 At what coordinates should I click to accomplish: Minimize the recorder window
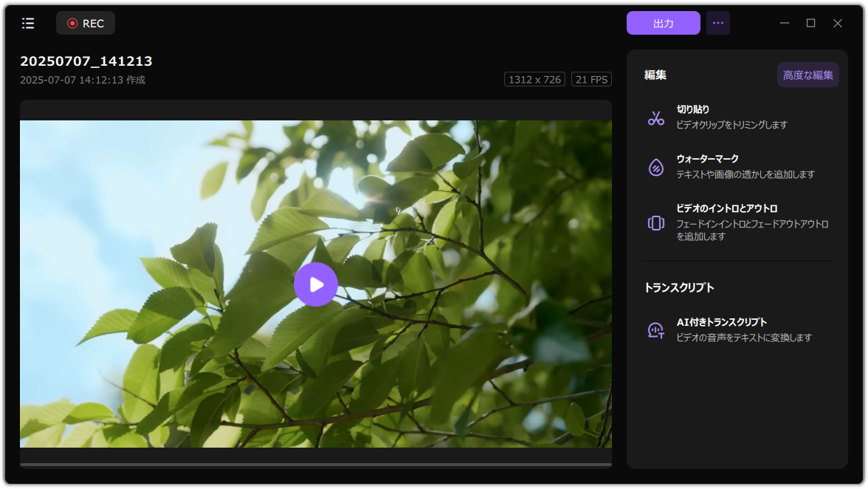point(784,24)
